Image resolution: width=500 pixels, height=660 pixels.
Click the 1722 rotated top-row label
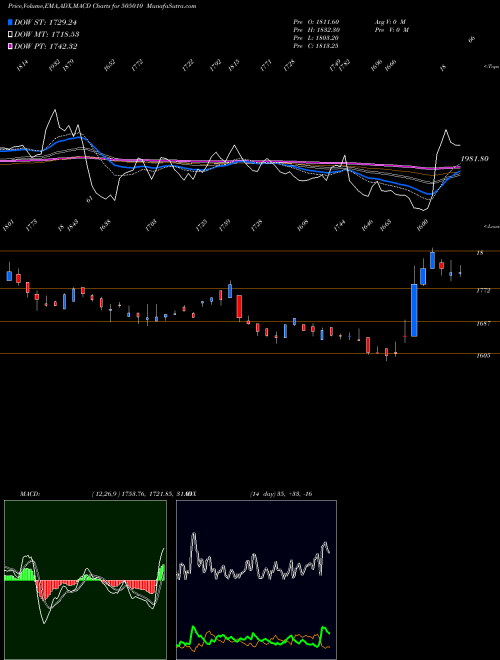pos(188,65)
